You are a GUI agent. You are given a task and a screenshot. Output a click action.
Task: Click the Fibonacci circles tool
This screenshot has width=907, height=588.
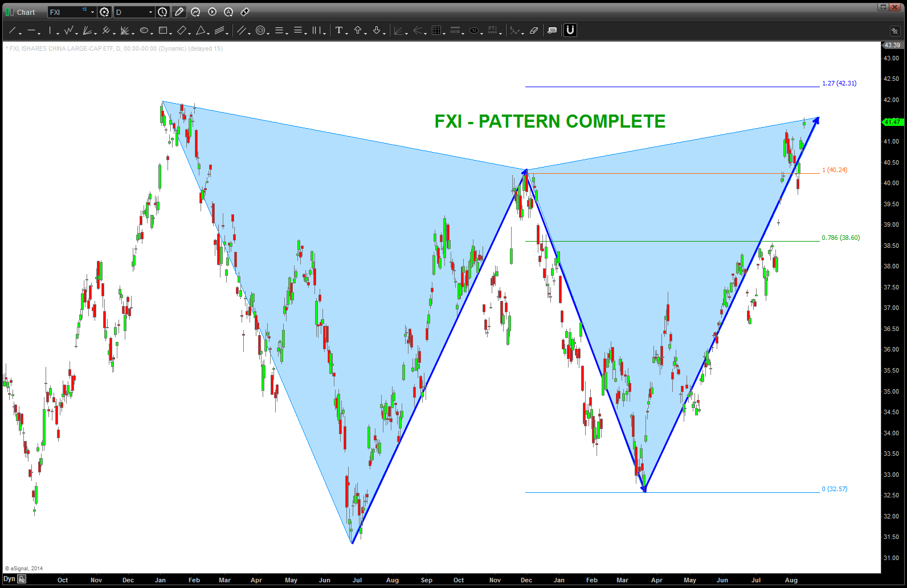point(260,31)
